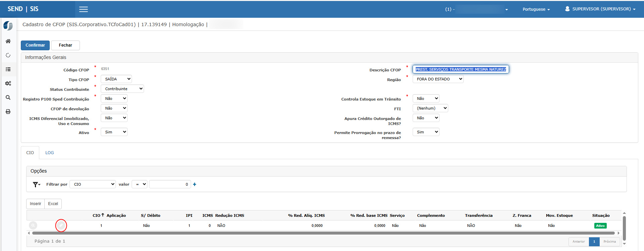Click the Redução ICMS column header
Viewport: 644px width, 251px height.
tap(230, 215)
